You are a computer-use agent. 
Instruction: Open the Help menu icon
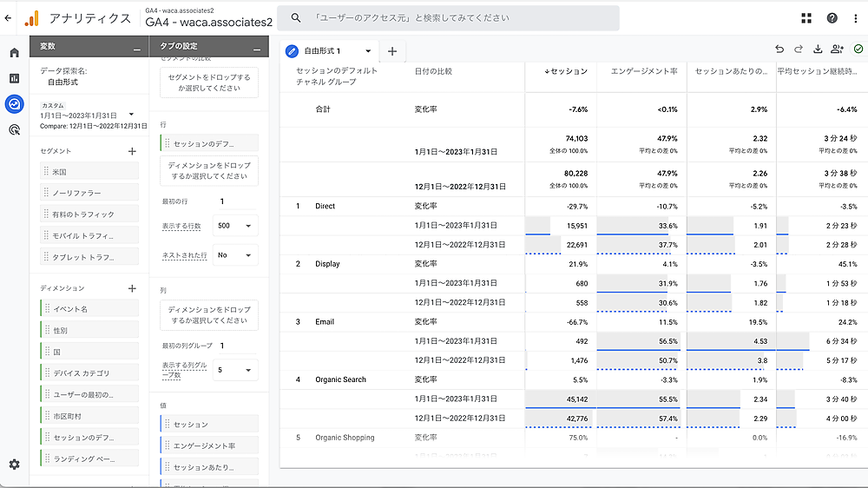832,18
